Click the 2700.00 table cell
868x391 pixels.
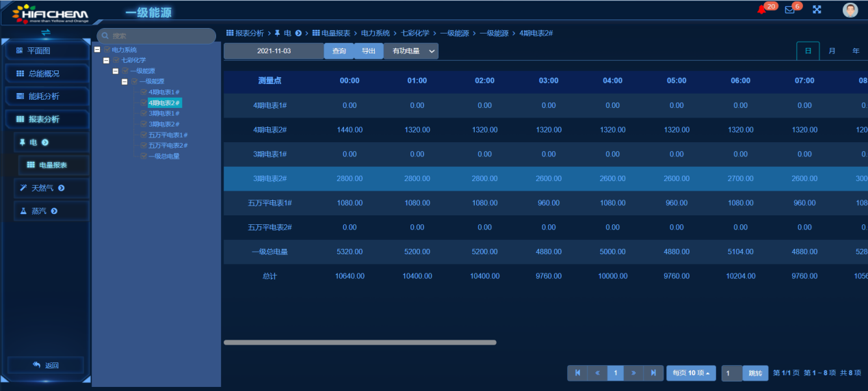tap(740, 178)
